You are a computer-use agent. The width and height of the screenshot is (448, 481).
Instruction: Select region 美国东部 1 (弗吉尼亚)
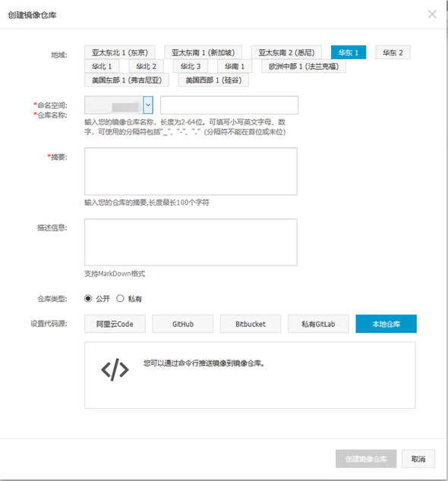click(127, 80)
